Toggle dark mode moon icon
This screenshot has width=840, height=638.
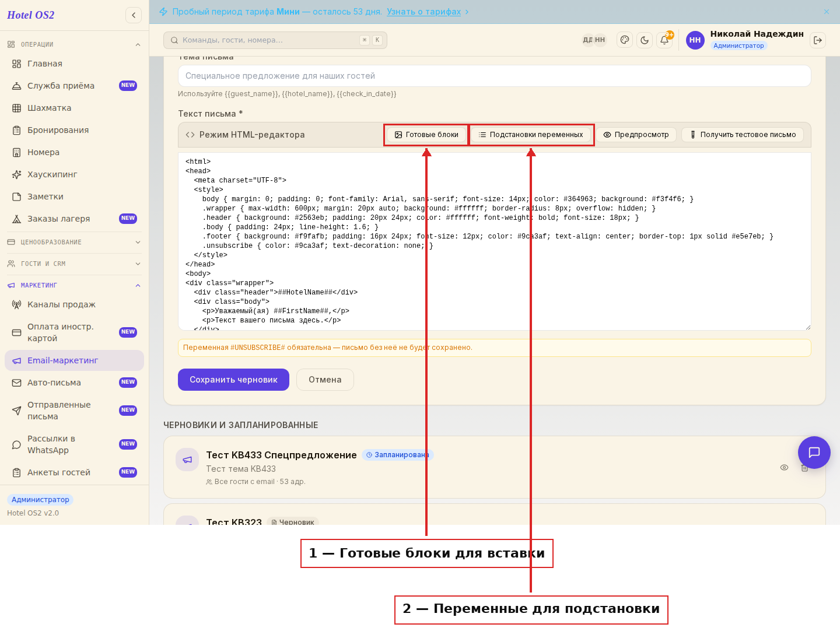645,40
